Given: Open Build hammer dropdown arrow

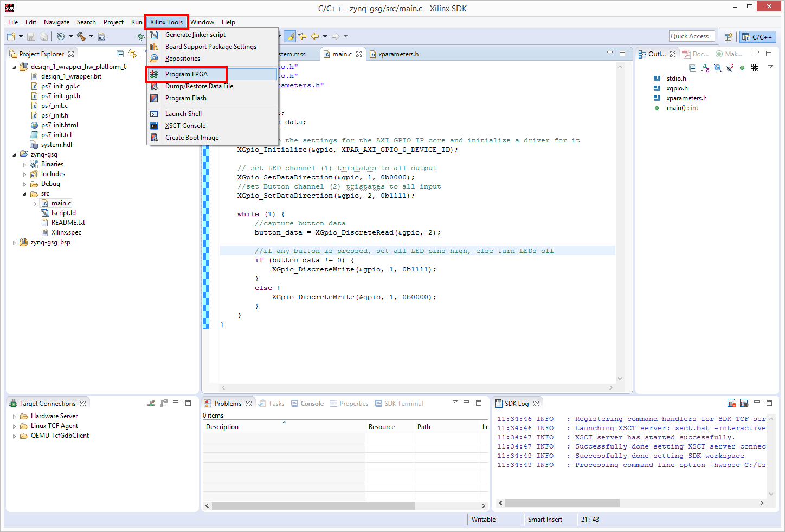Looking at the screenshot, I should 91,36.
